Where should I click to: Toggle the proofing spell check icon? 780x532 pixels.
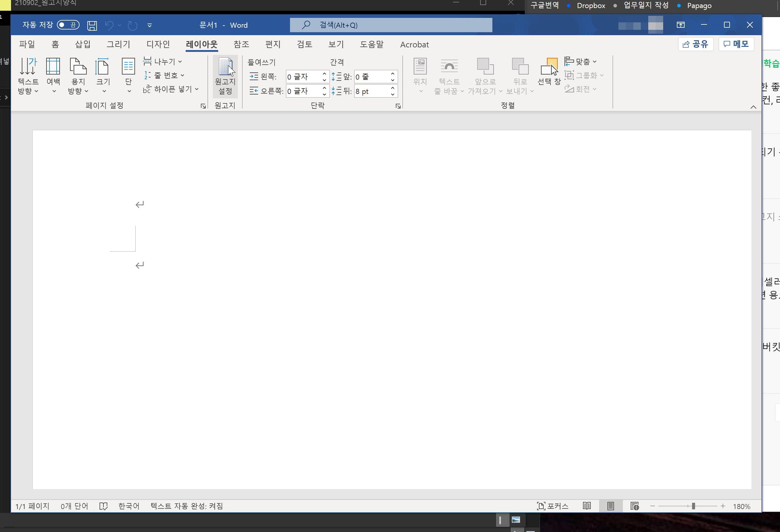coord(103,506)
